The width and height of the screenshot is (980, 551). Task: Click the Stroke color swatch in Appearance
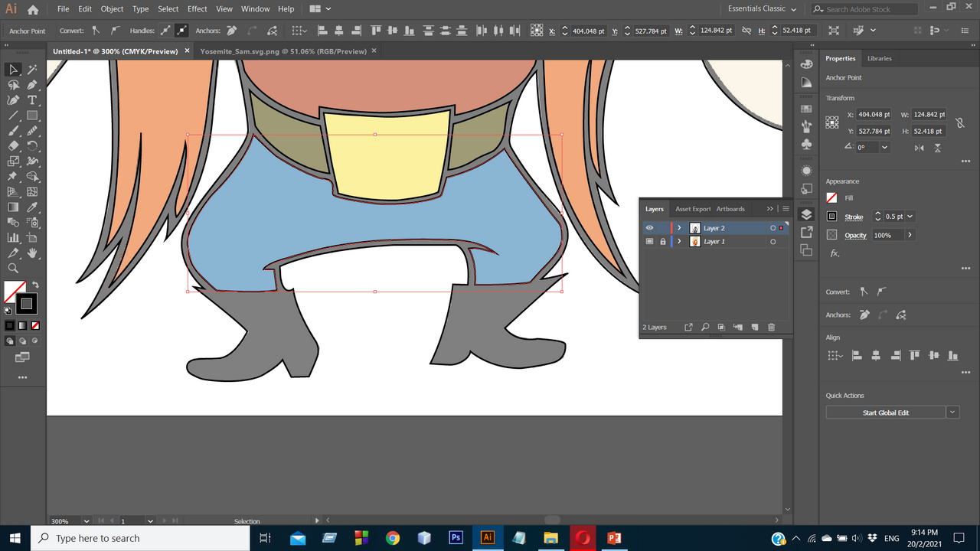[x=831, y=217]
